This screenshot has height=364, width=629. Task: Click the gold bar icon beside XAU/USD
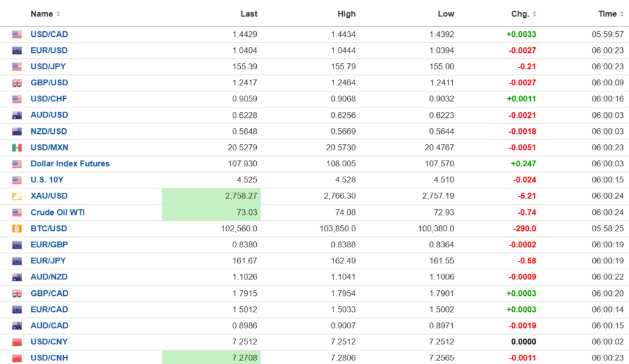pos(17,196)
